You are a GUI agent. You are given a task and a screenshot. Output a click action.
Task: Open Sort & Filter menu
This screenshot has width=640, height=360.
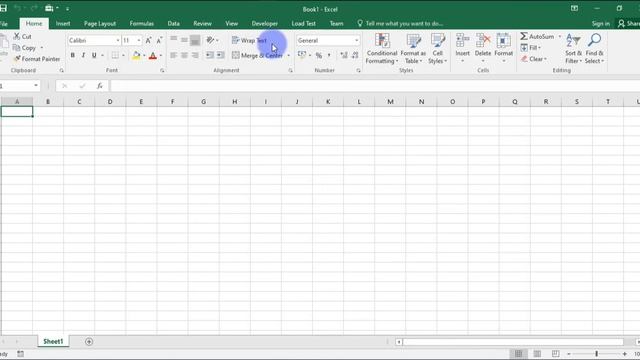573,49
